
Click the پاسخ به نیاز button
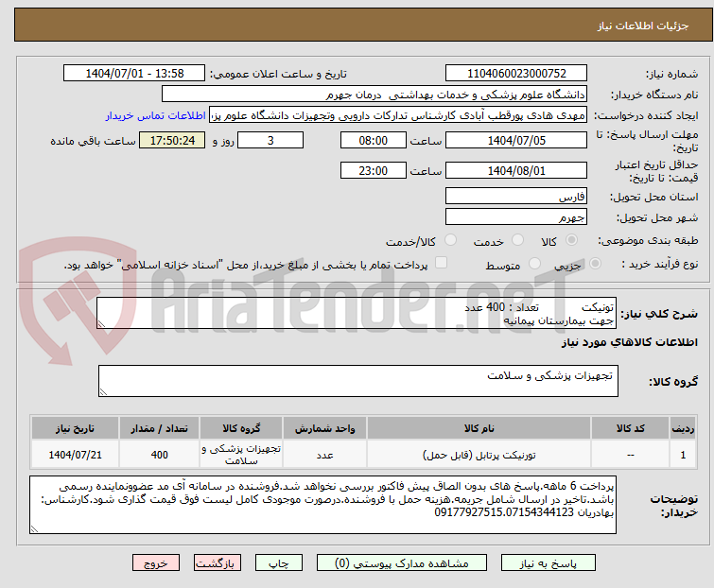[549, 563]
